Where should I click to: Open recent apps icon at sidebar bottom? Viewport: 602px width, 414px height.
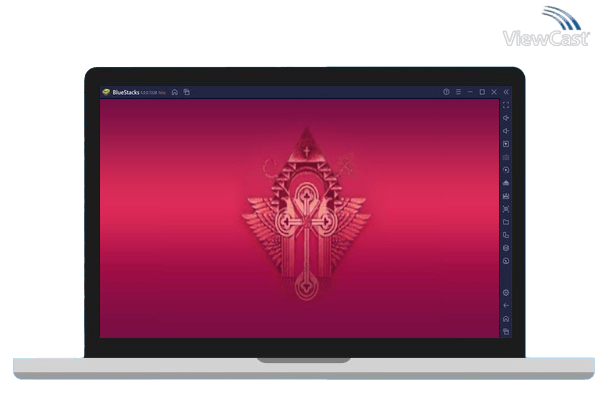point(506,331)
